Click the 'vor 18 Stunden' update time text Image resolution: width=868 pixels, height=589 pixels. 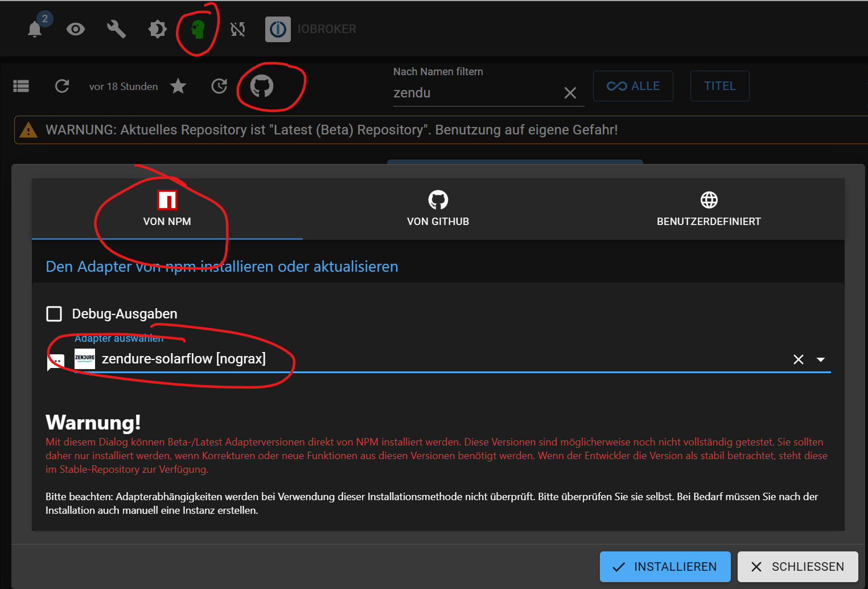pos(124,87)
